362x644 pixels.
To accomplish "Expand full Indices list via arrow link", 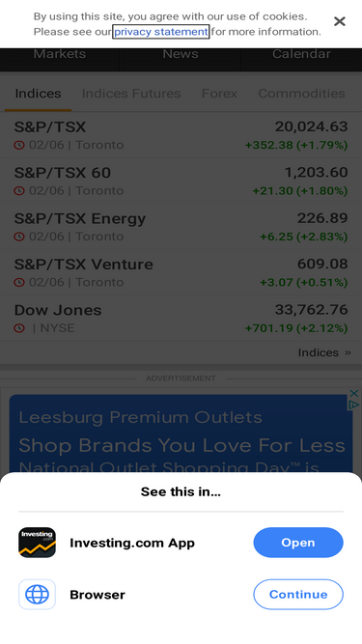I will pos(324,352).
